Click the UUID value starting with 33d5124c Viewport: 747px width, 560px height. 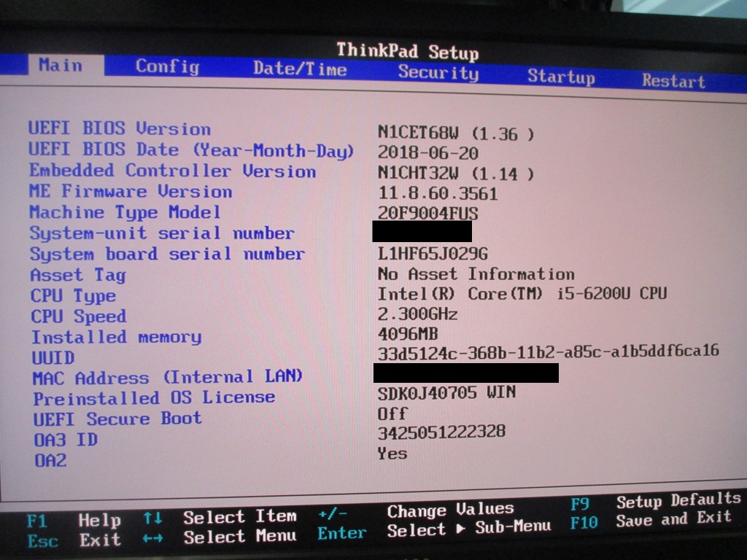tap(549, 352)
